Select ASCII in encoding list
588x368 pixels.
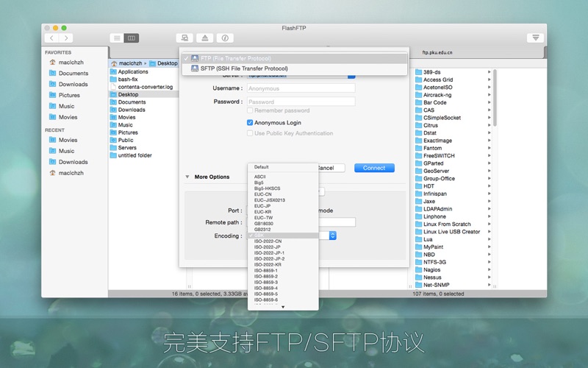[x=283, y=177]
